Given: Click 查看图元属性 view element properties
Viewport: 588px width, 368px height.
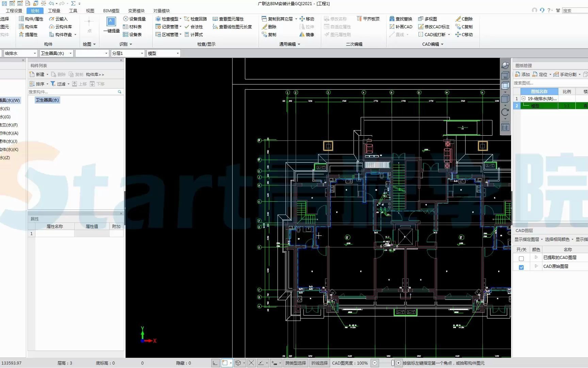Looking at the screenshot, I should click(x=228, y=19).
